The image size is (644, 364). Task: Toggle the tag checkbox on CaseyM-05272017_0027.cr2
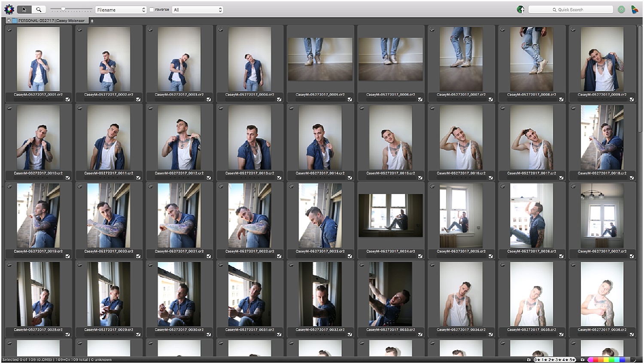point(632,256)
